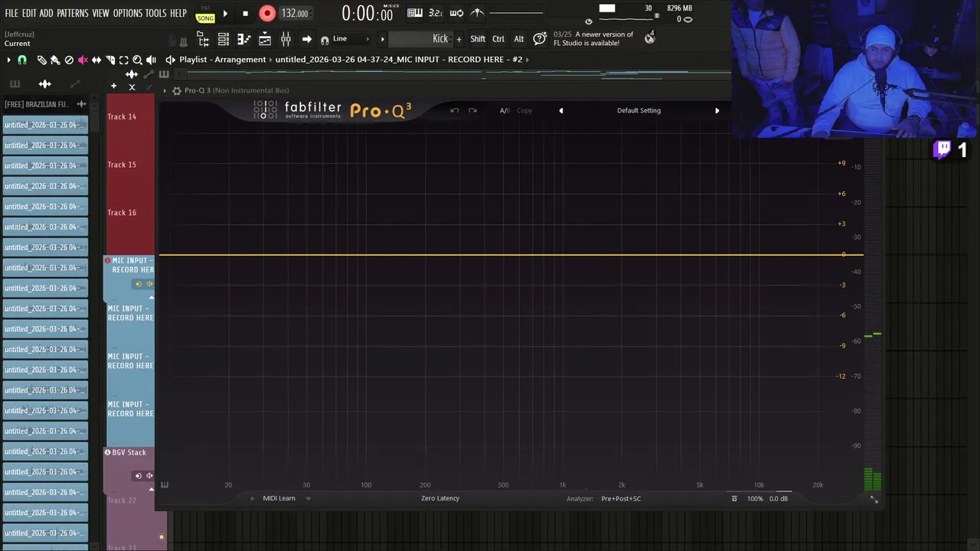
Task: Select the playlist Slice tool
Action: tap(110, 60)
